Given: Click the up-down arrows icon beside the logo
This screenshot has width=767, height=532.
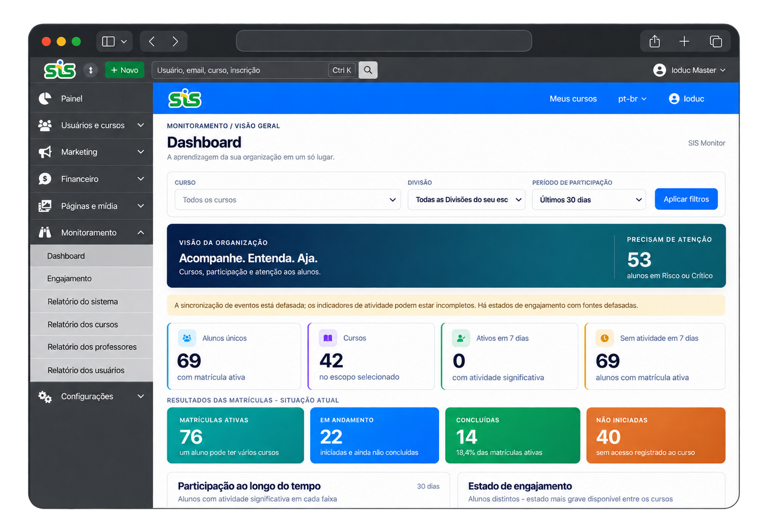Looking at the screenshot, I should click(x=91, y=70).
